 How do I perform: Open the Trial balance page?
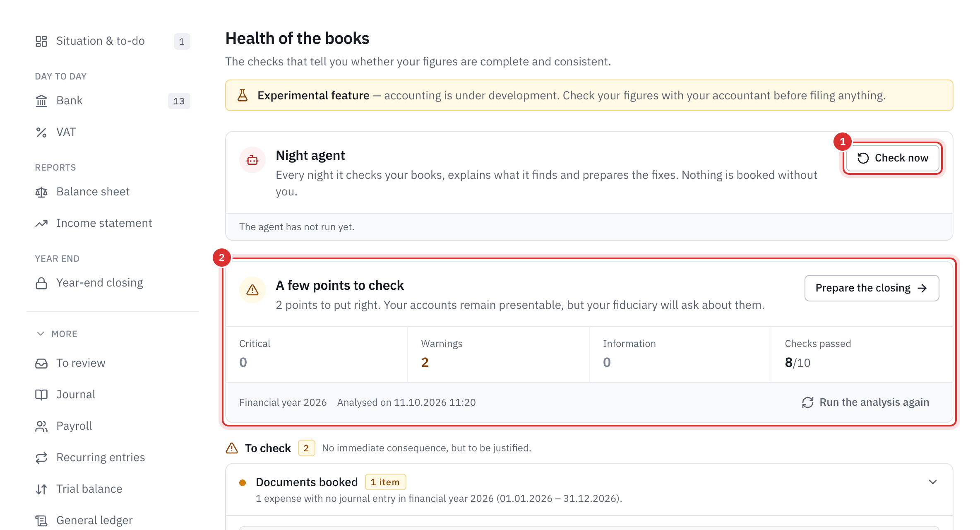point(113,489)
